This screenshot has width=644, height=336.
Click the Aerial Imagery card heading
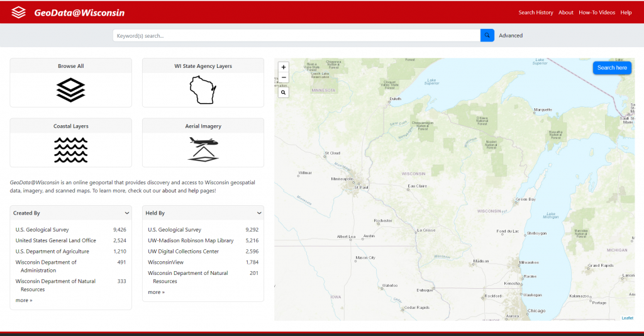tap(203, 126)
